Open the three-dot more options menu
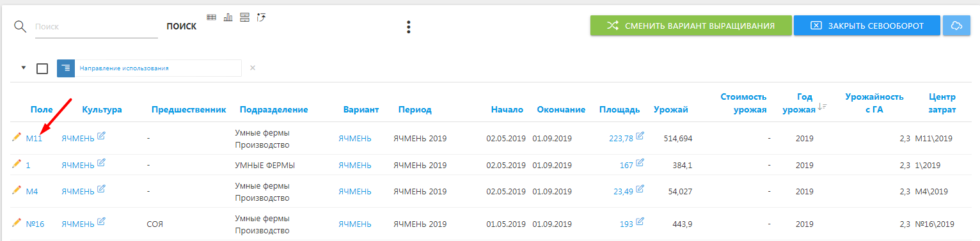The height and width of the screenshot is (241, 980). (409, 27)
